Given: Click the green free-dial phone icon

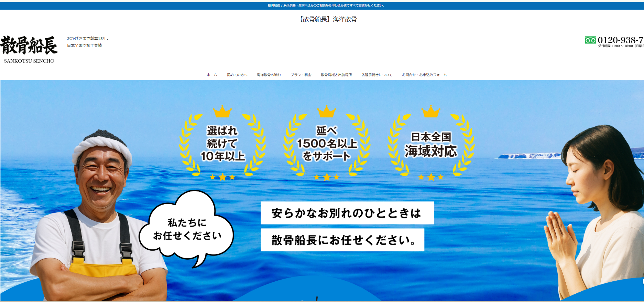Looking at the screenshot, I should (x=590, y=40).
